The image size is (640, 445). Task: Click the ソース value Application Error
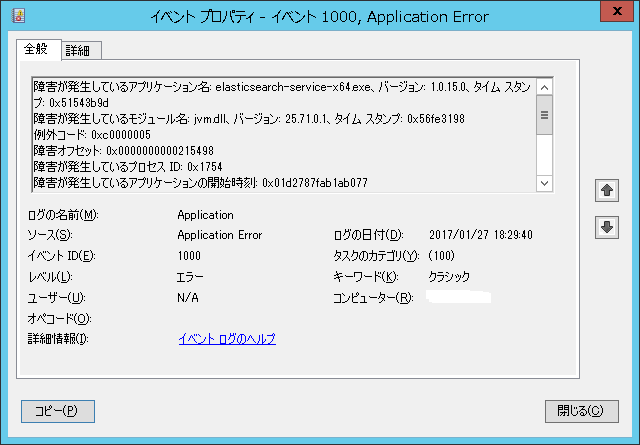tap(219, 235)
